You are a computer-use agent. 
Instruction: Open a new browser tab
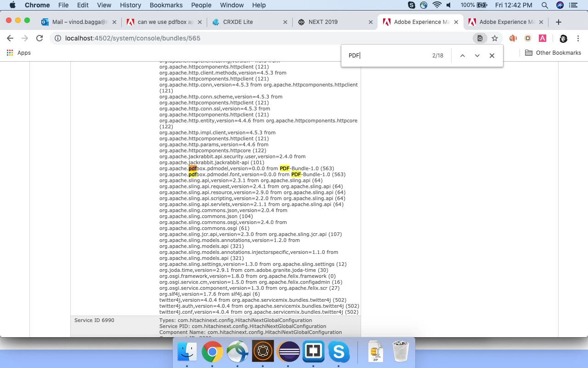[x=559, y=22]
